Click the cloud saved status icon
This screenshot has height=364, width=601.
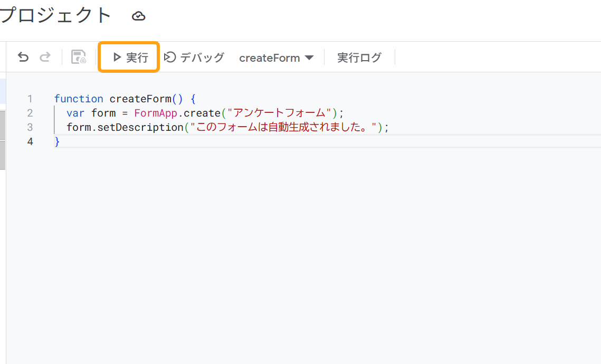click(138, 16)
